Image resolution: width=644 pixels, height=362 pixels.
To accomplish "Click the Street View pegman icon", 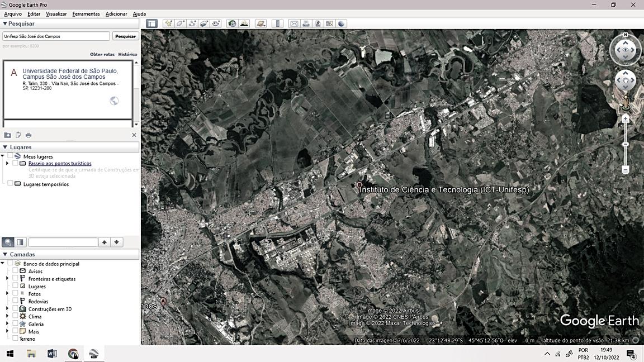I will click(626, 103).
